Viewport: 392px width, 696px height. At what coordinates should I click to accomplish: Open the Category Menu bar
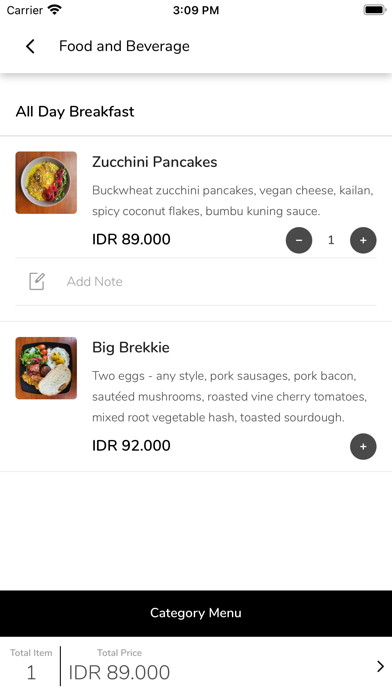196,613
